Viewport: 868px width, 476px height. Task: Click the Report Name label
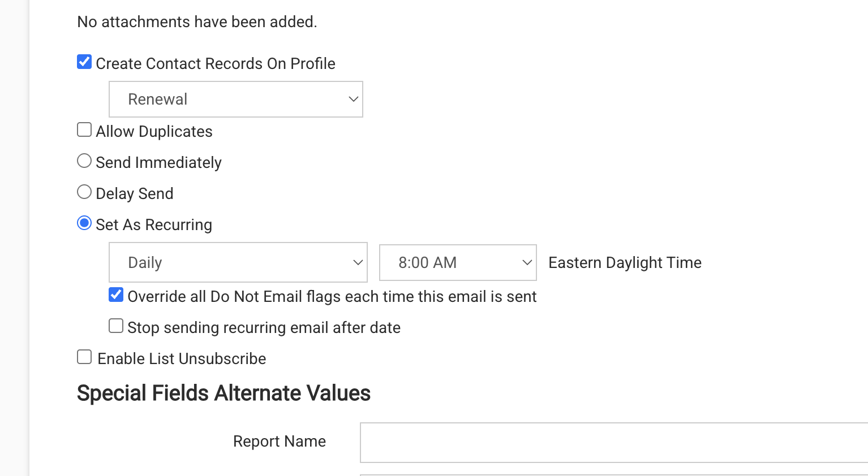pyautogui.click(x=280, y=442)
